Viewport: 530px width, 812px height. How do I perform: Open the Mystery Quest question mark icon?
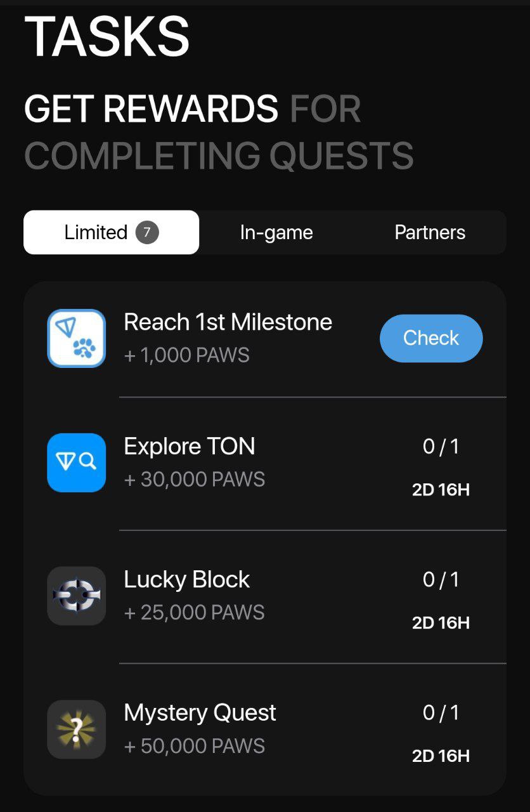point(77,729)
